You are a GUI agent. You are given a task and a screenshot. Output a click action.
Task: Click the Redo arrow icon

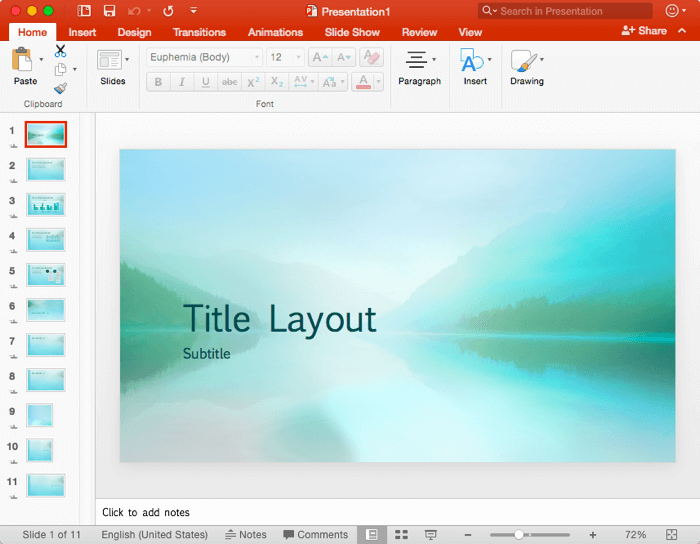[168, 11]
